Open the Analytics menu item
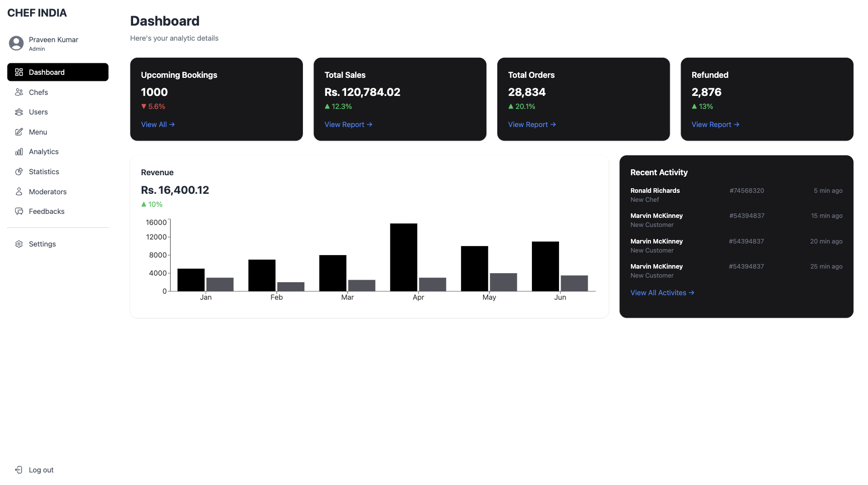This screenshot has width=868, height=485. (x=44, y=152)
